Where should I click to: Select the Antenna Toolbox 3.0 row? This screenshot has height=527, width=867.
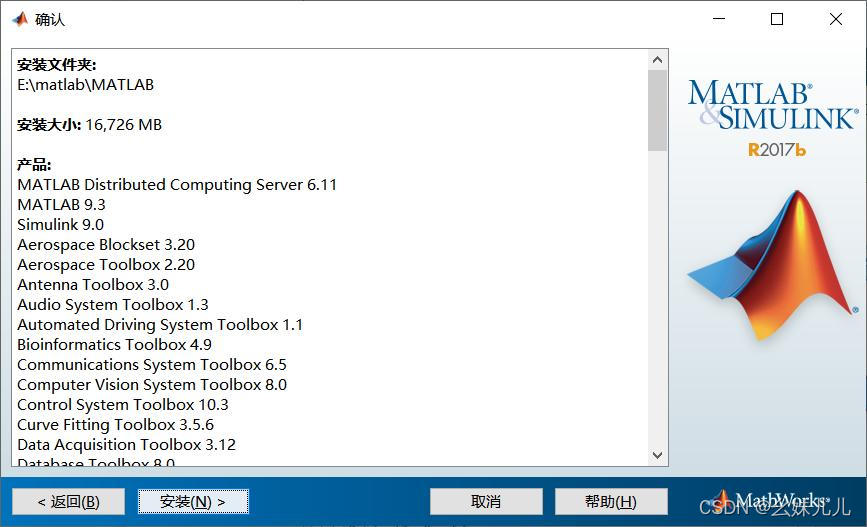point(93,284)
